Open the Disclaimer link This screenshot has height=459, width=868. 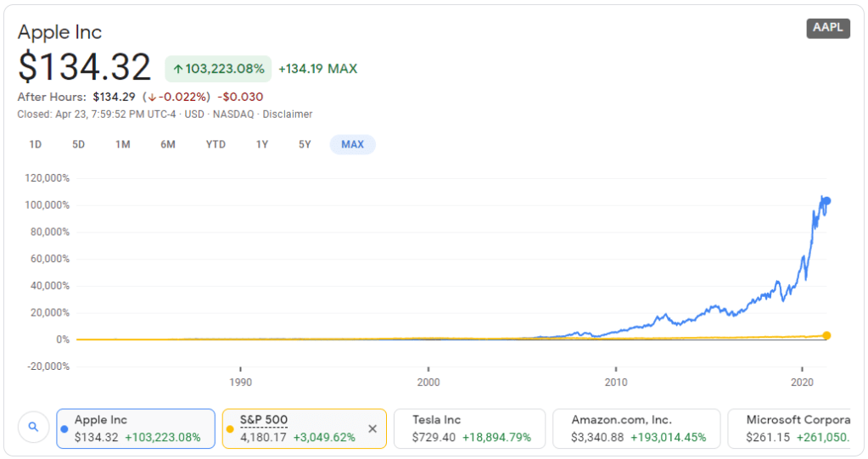(x=288, y=114)
